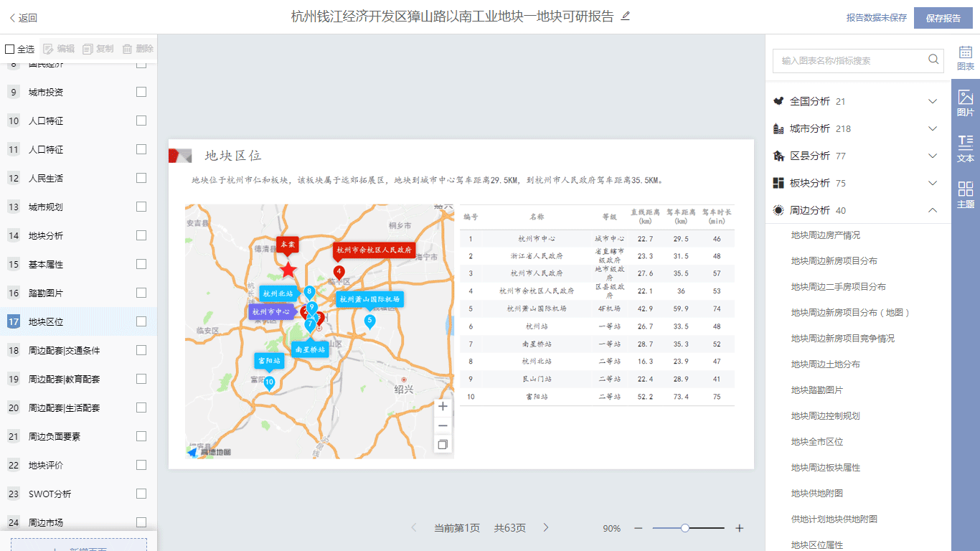980x551 pixels.
Task: Open the 图片 image panel icon
Action: (x=966, y=103)
